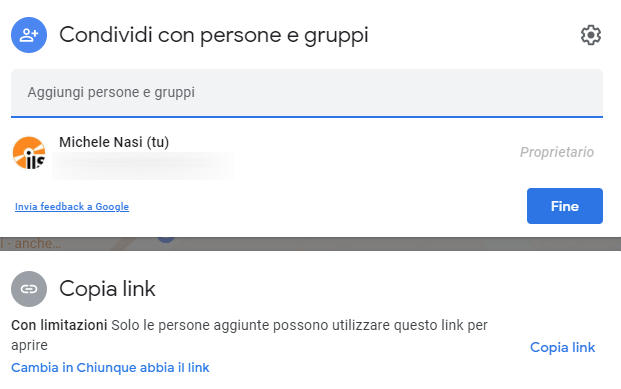Click the 'Proprietario' role label
The width and height of the screenshot is (621, 389).
[x=557, y=152]
